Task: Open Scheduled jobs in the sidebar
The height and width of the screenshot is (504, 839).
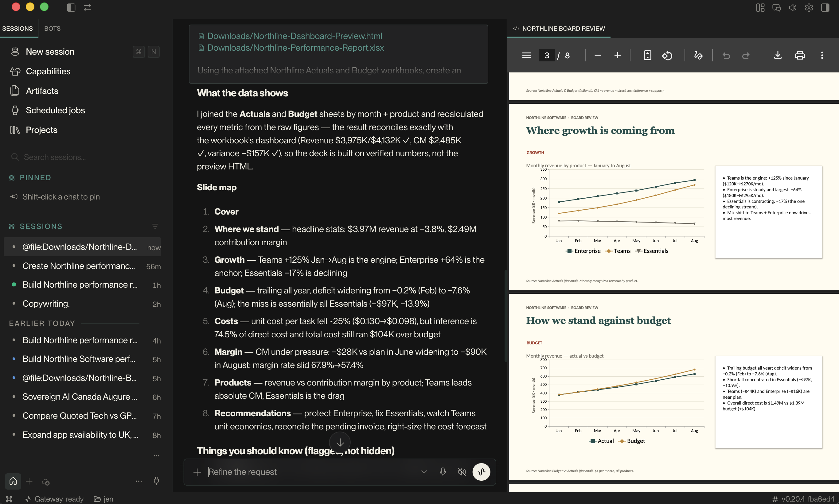Action: click(x=55, y=110)
